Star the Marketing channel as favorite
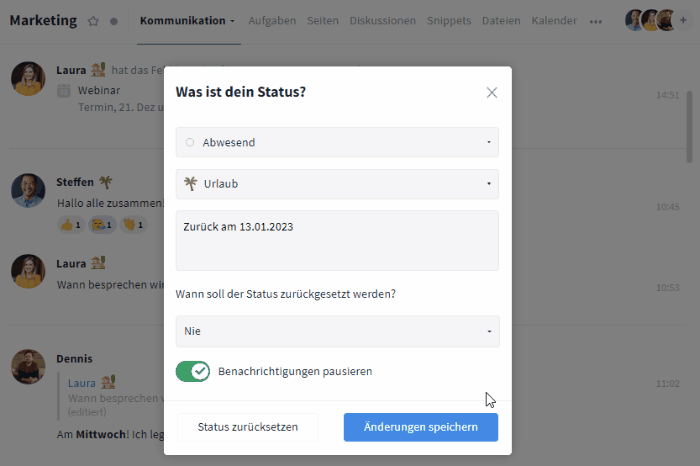This screenshot has width=700, height=466. (93, 21)
